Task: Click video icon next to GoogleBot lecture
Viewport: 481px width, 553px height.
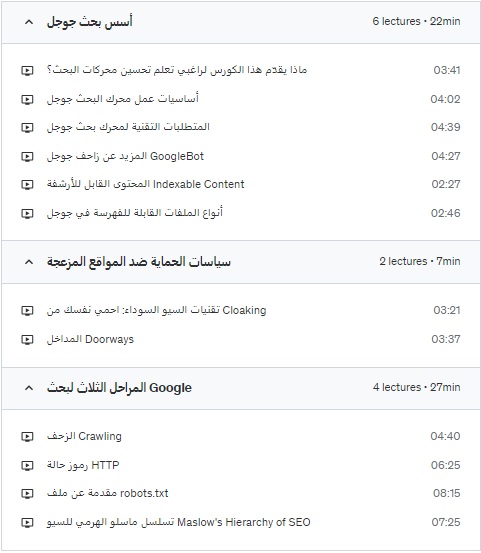Action: point(27,156)
